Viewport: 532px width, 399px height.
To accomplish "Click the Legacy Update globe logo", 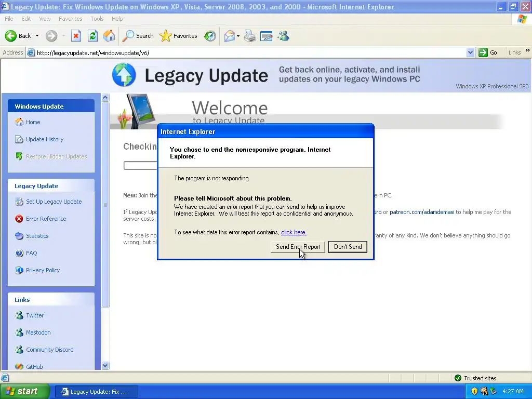I will [124, 75].
